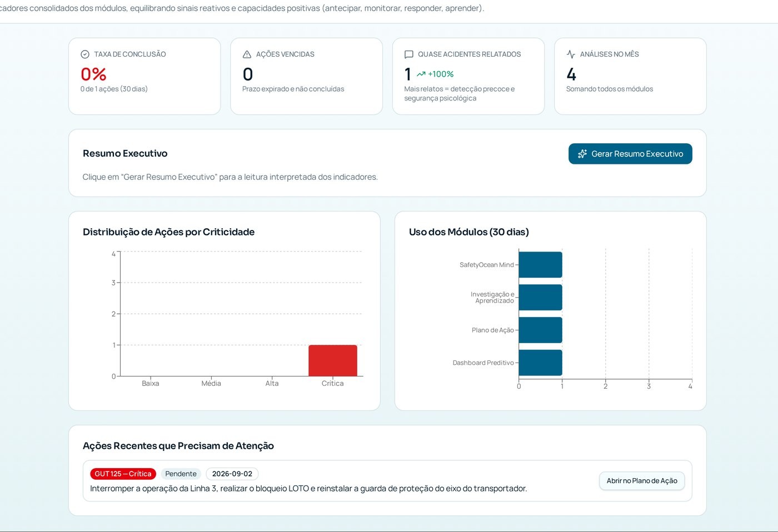The height and width of the screenshot is (532, 778).
Task: Open the action in Abrir no Plano de Ação
Action: 642,481
